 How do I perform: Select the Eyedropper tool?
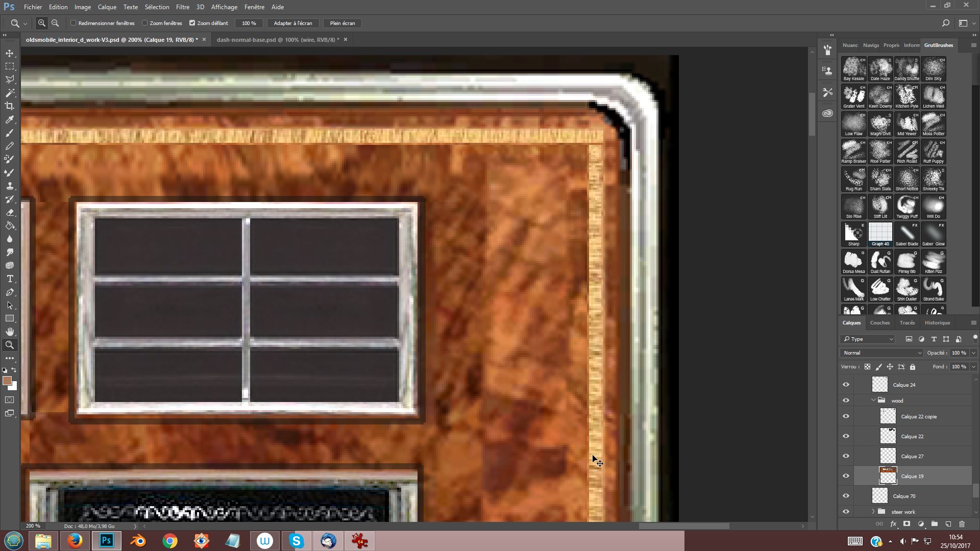click(10, 119)
